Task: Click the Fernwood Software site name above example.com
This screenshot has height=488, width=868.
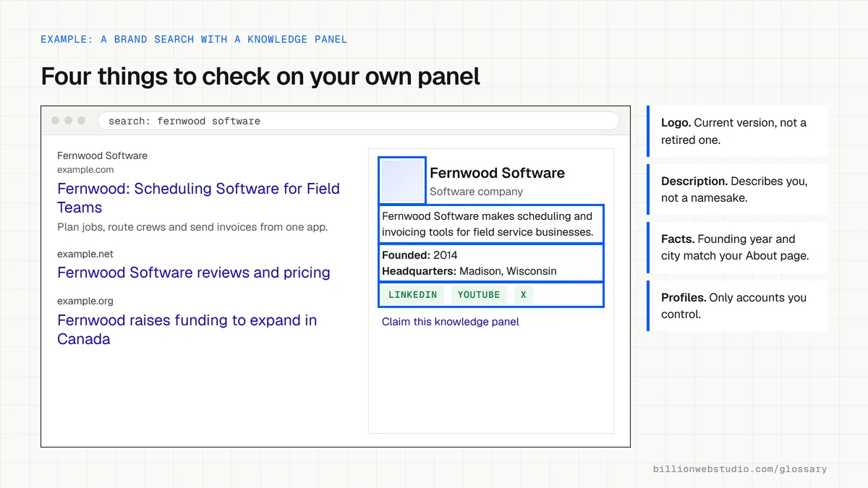Action: pos(102,155)
